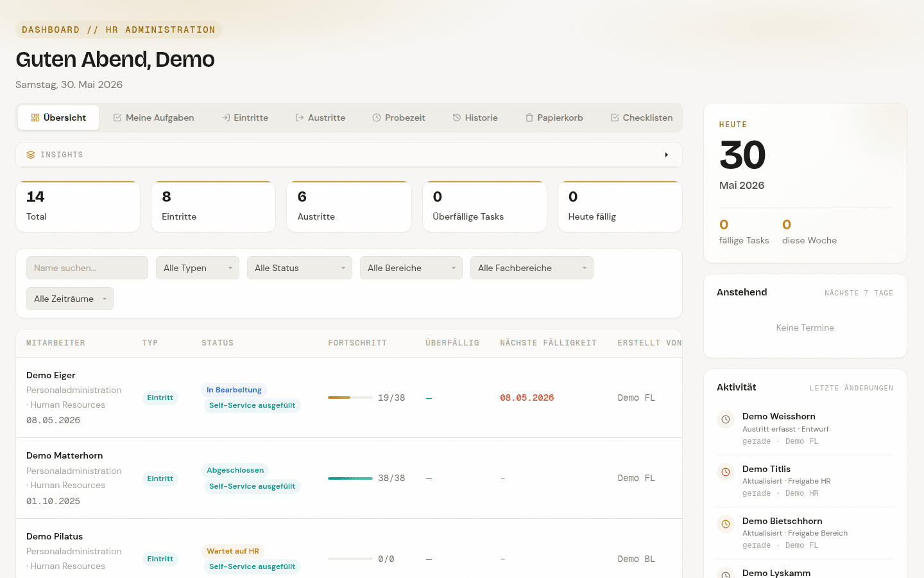Expand the Insights section arrow
This screenshot has height=578, width=924.
pyautogui.click(x=667, y=155)
